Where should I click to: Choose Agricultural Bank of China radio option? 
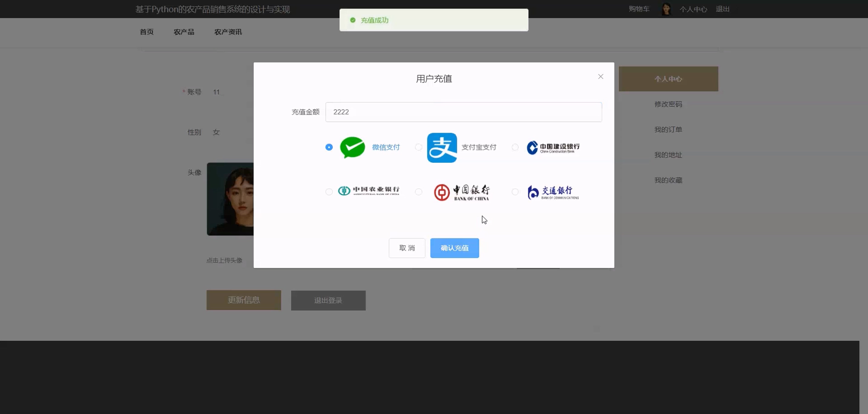click(x=329, y=192)
